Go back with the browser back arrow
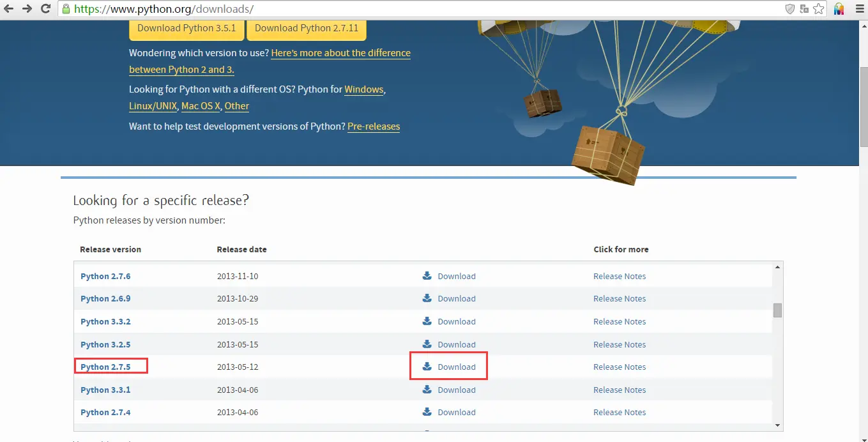The image size is (868, 442). tap(9, 9)
